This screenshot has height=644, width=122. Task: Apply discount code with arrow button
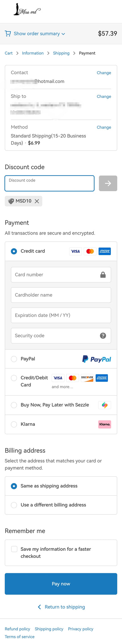pyautogui.click(x=108, y=183)
